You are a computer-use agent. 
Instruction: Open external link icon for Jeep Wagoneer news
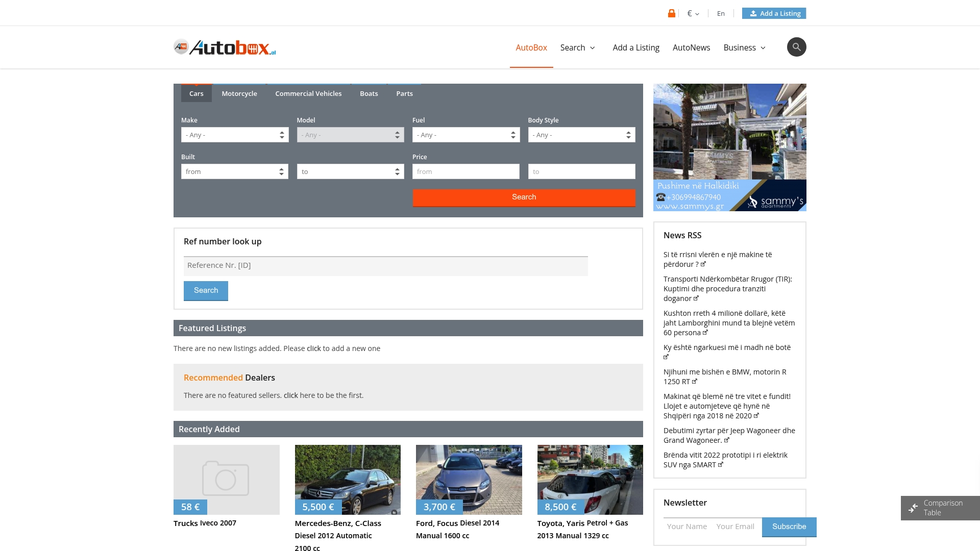(x=727, y=440)
